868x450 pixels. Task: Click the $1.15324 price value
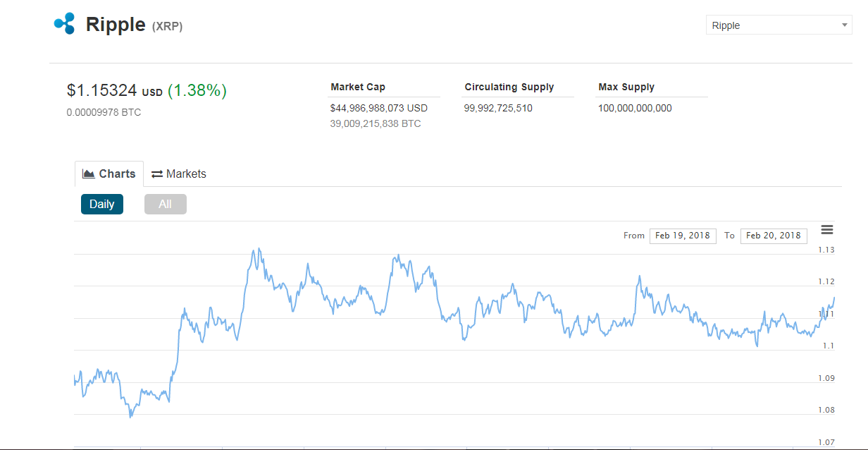pyautogui.click(x=101, y=90)
